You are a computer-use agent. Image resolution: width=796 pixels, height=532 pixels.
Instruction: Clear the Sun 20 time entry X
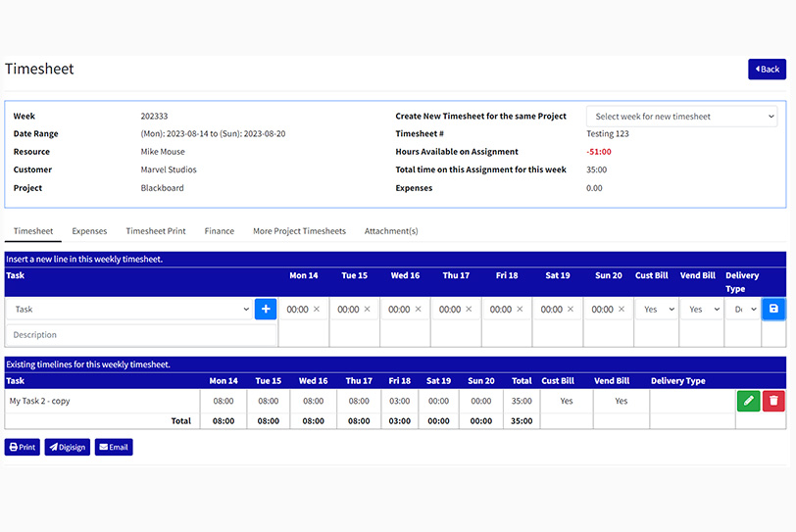pyautogui.click(x=622, y=310)
